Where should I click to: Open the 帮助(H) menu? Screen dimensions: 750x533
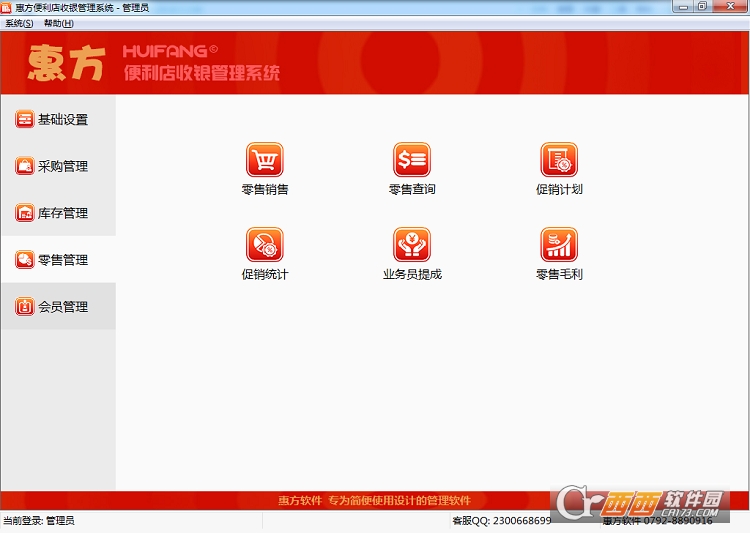coord(59,23)
